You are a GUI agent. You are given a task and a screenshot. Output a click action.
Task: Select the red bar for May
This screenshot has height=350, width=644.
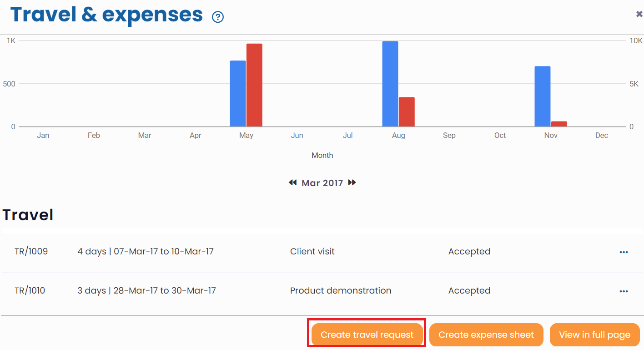[254, 85]
